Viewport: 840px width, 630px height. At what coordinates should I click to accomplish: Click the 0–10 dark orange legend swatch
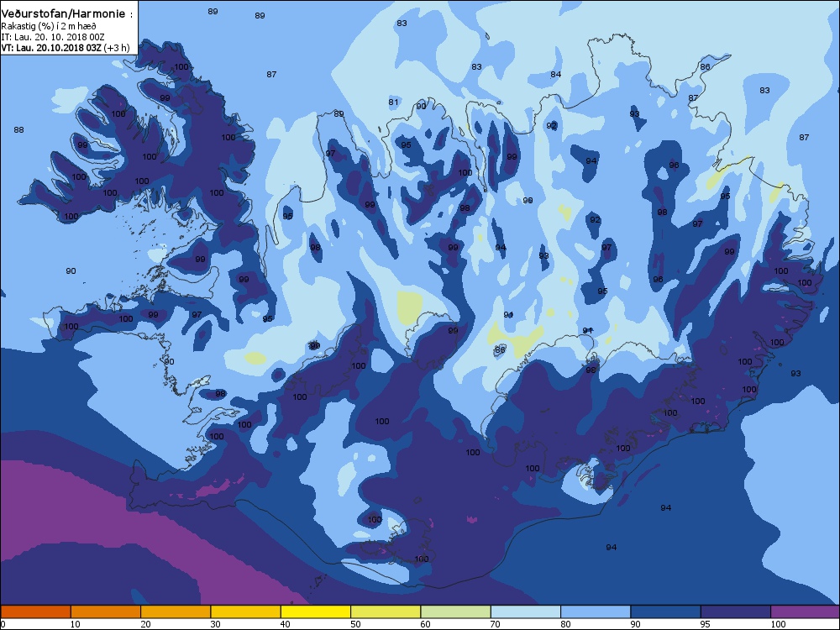(x=35, y=612)
